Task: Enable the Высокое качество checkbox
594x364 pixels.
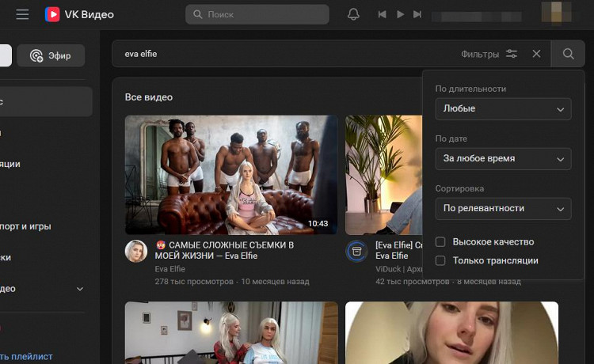Action: (441, 241)
